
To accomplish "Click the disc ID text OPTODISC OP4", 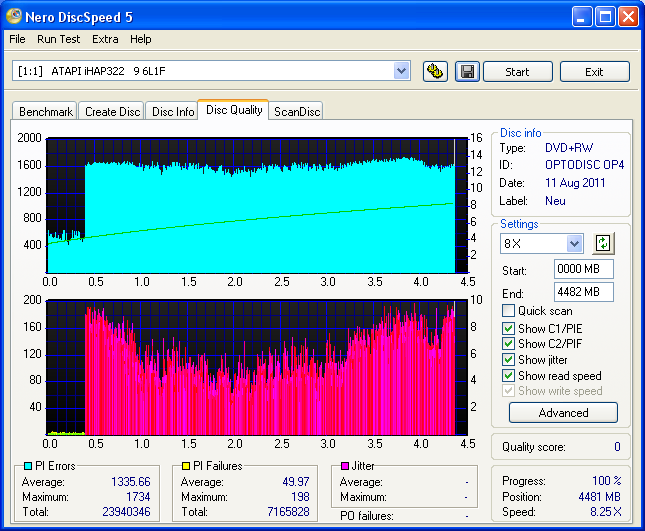I will coord(584,165).
